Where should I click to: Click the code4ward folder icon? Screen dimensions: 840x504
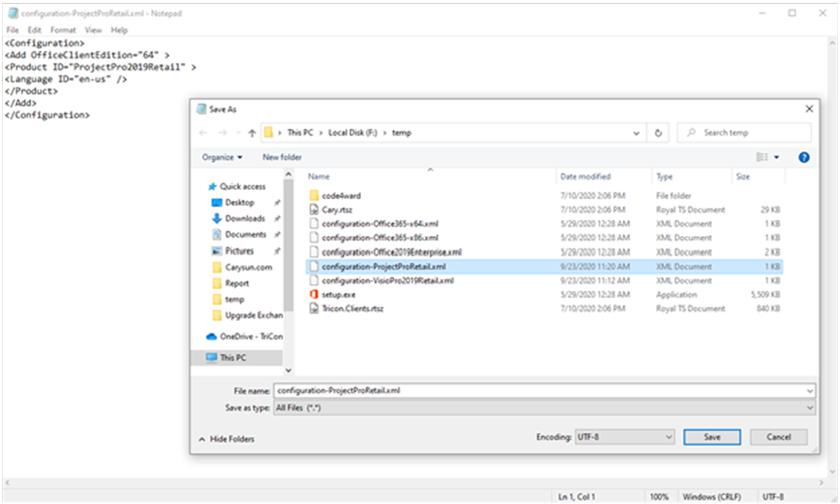point(314,196)
